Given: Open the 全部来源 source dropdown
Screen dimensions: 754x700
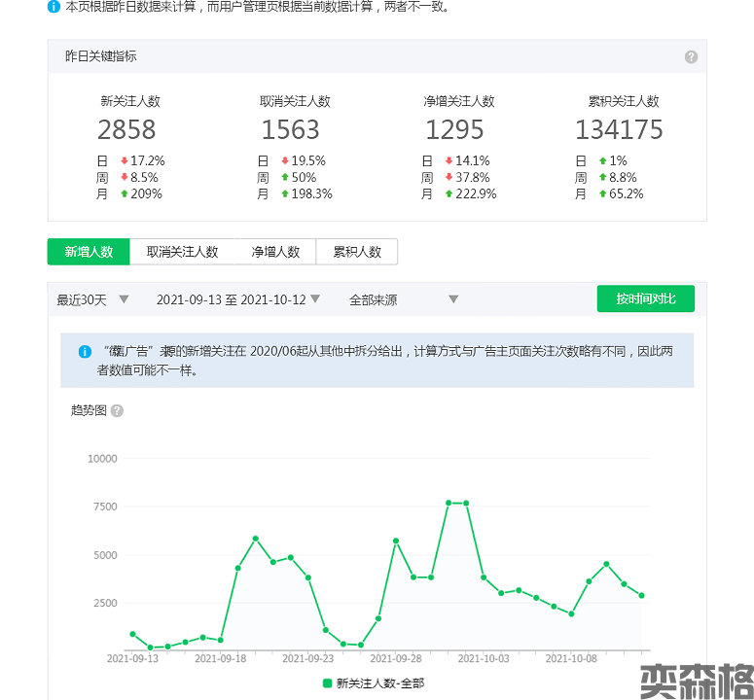Looking at the screenshot, I should click(403, 299).
